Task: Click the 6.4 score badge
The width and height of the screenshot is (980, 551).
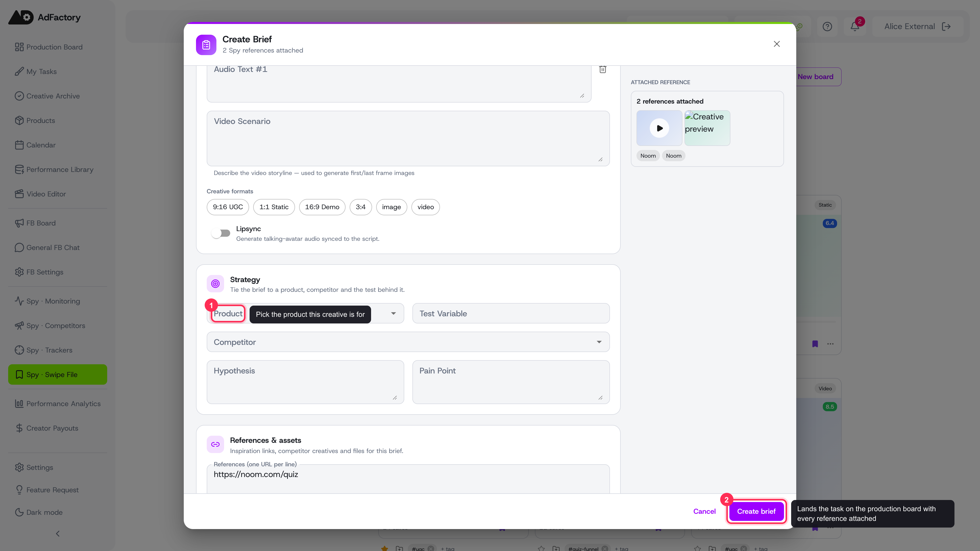Action: [829, 223]
